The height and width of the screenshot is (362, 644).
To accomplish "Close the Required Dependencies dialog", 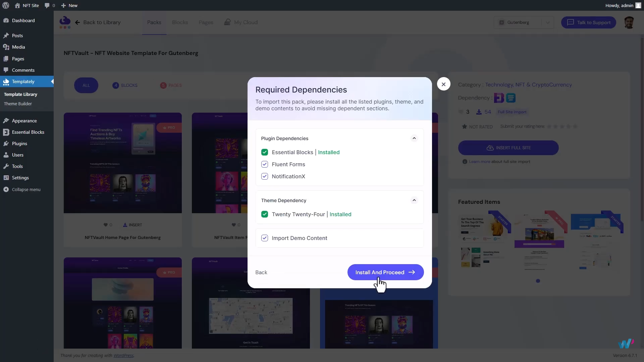I will point(443,84).
